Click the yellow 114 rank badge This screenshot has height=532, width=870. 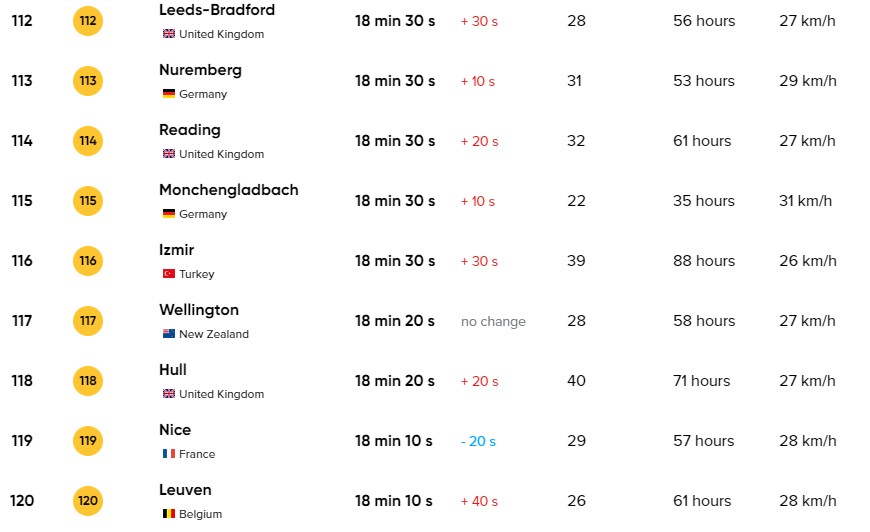click(88, 141)
